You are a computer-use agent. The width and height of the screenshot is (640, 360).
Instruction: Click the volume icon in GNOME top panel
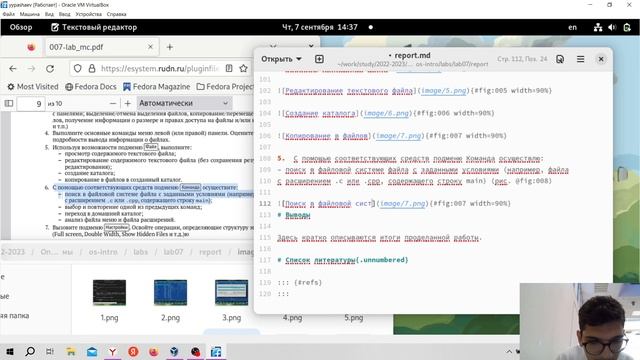(x=612, y=27)
